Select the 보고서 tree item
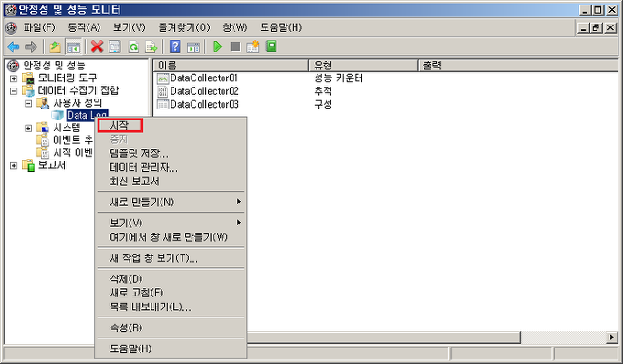The height and width of the screenshot is (364, 623). (52, 165)
